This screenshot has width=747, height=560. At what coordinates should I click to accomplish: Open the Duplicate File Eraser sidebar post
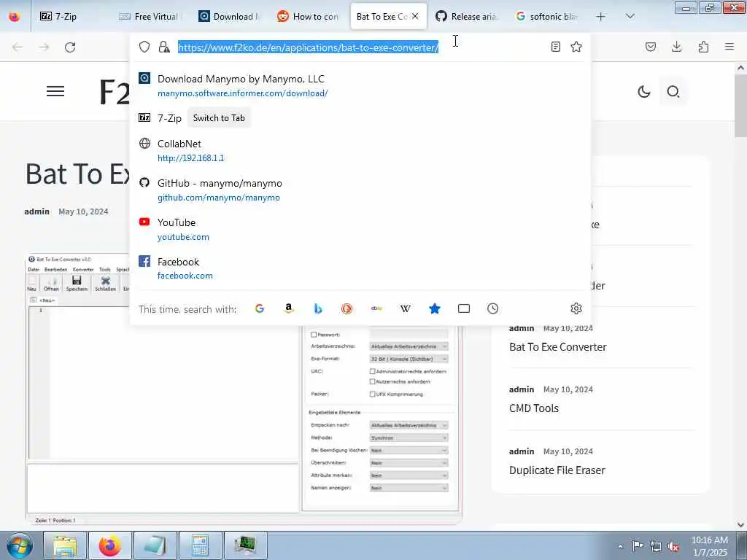coord(557,470)
